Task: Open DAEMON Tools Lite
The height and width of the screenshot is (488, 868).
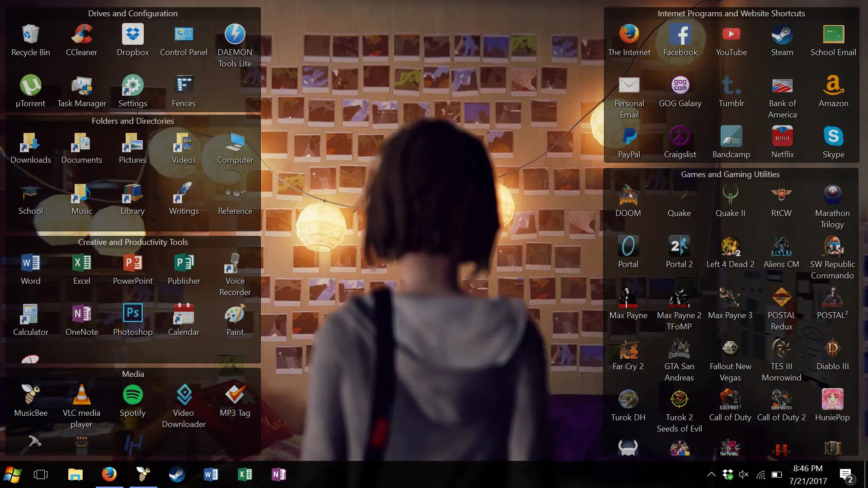Action: 235,46
